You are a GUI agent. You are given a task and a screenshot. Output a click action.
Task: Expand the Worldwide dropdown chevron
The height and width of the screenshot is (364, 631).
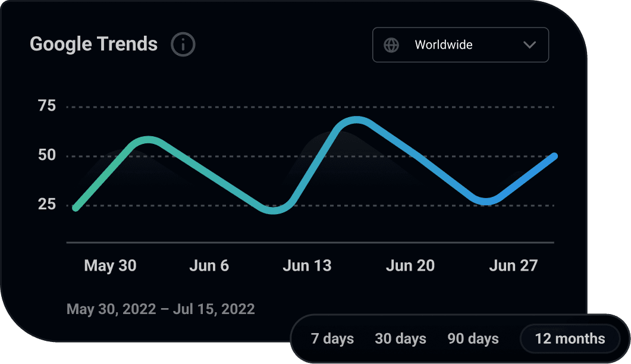(x=529, y=45)
